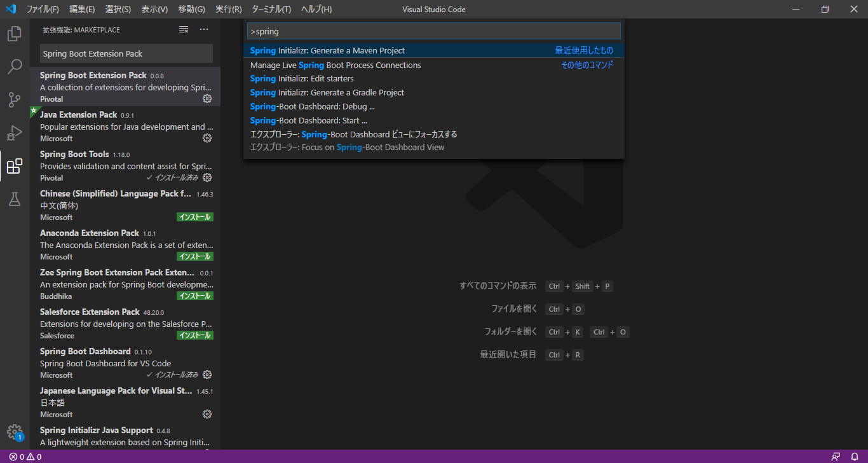Open the ファイル(F) menu
Screen dimensions: 868x463
tap(43, 10)
